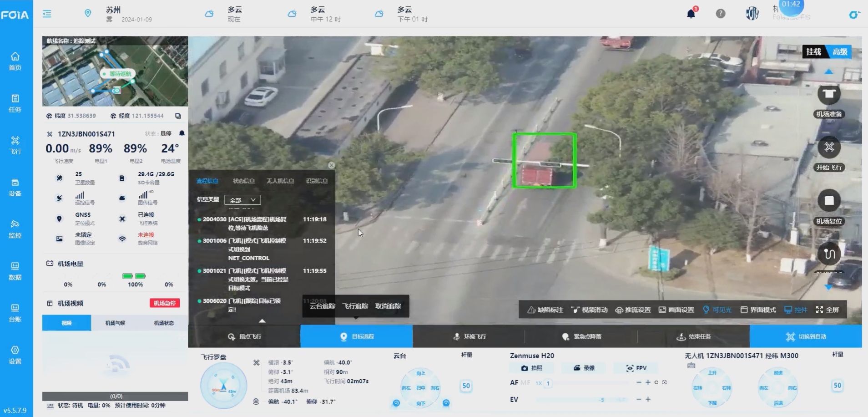Collapse tracking options with the up arrow
The image size is (868, 417).
click(x=262, y=321)
